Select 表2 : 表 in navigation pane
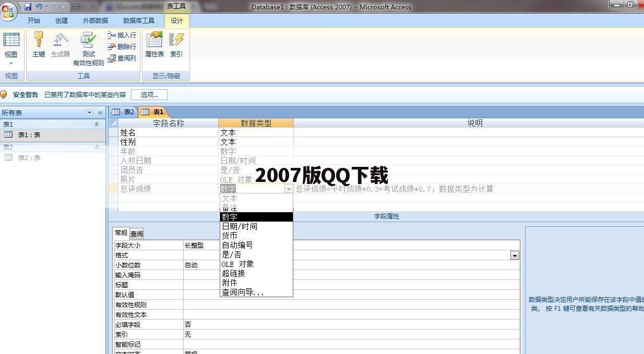Image resolution: width=644 pixels, height=354 pixels. click(52, 157)
